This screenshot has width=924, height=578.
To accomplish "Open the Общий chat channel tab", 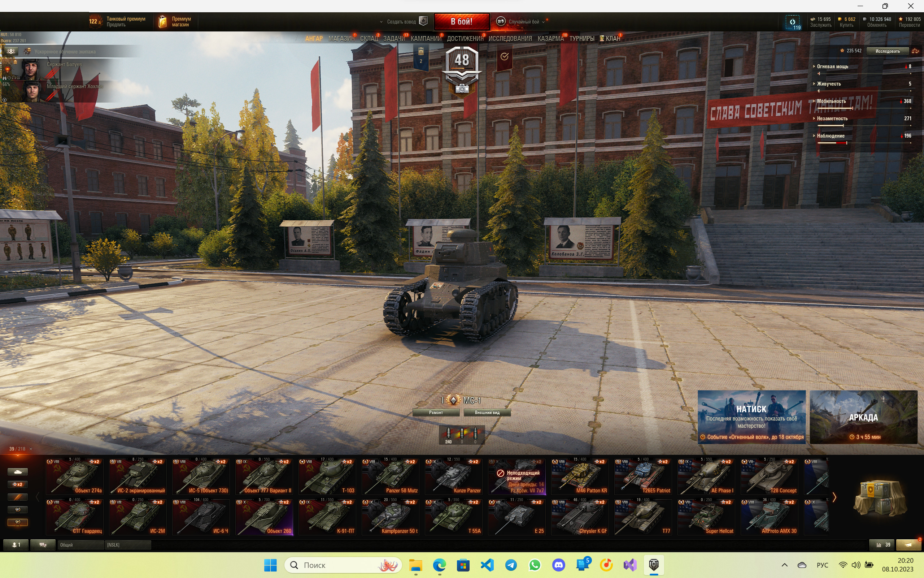I will point(80,545).
